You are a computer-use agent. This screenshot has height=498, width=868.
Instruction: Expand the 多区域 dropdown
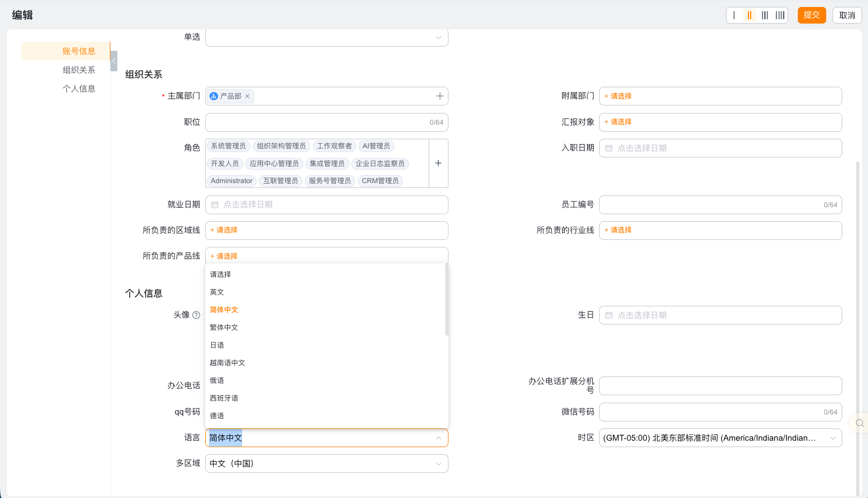(327, 464)
